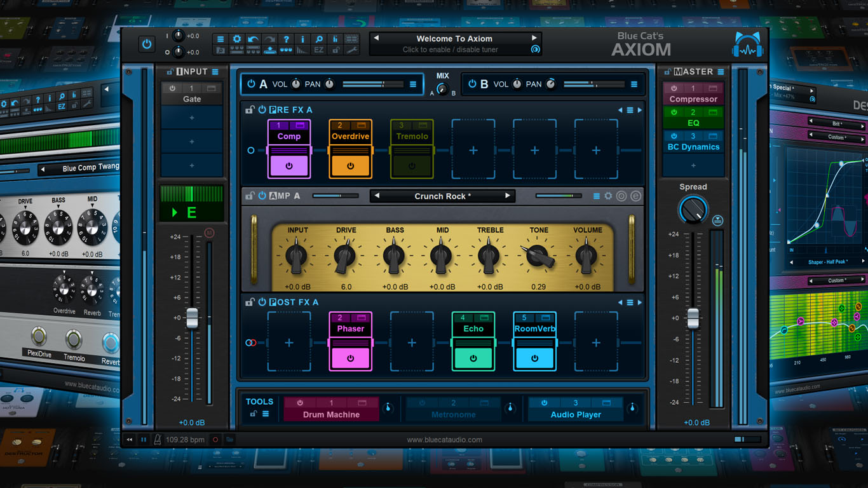Add effect in first empty Pre FX A slot
The image size is (868, 488).
(x=473, y=151)
